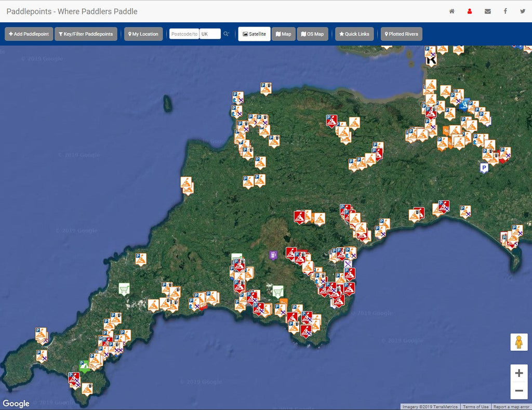The image size is (532, 410).
Task: Click the Add Paddlepoint button
Action: [29, 34]
